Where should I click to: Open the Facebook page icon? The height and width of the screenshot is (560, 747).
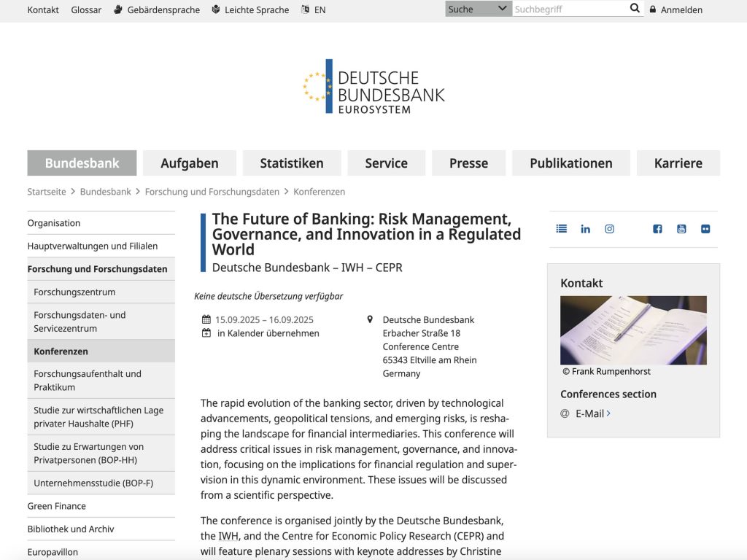click(x=657, y=228)
